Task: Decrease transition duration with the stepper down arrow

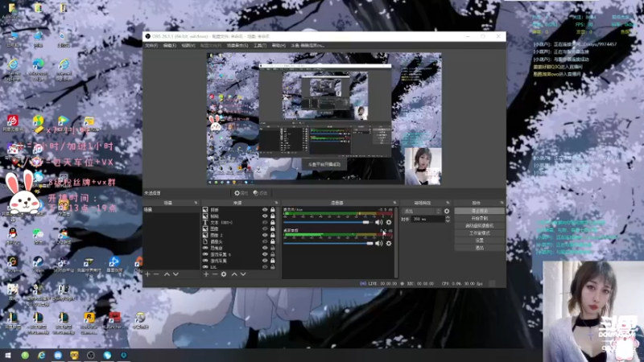Action: coord(448,220)
